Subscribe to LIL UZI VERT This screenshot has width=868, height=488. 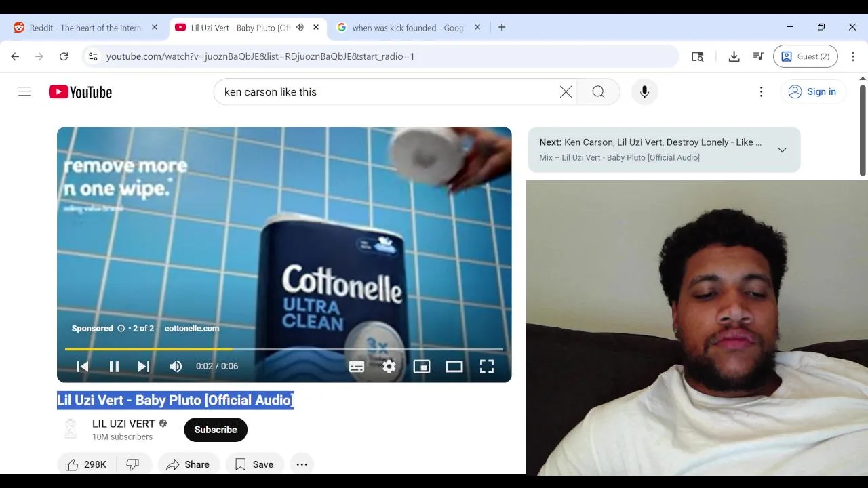pyautogui.click(x=216, y=430)
